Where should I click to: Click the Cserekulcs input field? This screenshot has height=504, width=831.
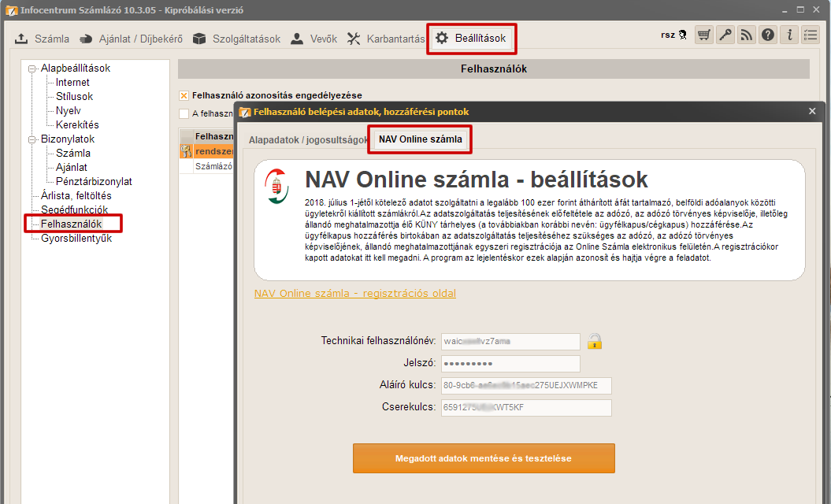[x=526, y=408]
